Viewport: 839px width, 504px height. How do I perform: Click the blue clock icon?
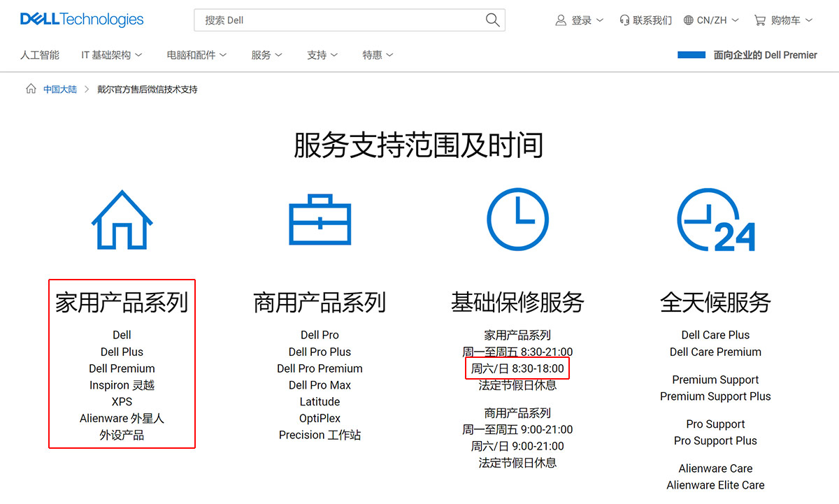pos(517,219)
